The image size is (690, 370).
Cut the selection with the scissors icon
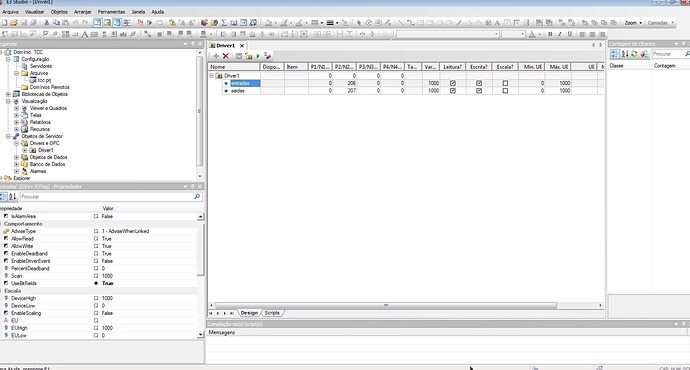pos(46,23)
